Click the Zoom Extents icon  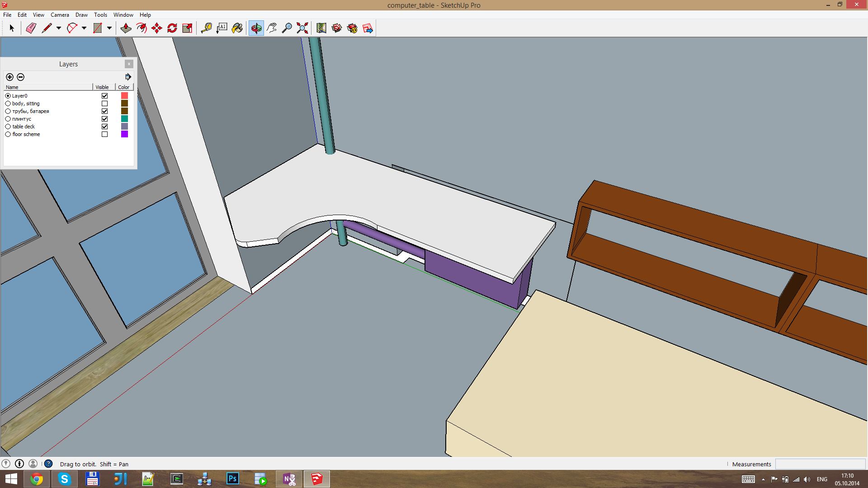click(x=302, y=28)
